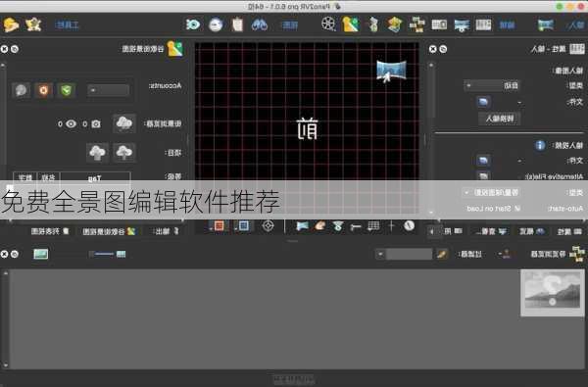The image size is (588, 387).
Task: Click the large thumbnail size icon in tour browser
Action: (40, 255)
